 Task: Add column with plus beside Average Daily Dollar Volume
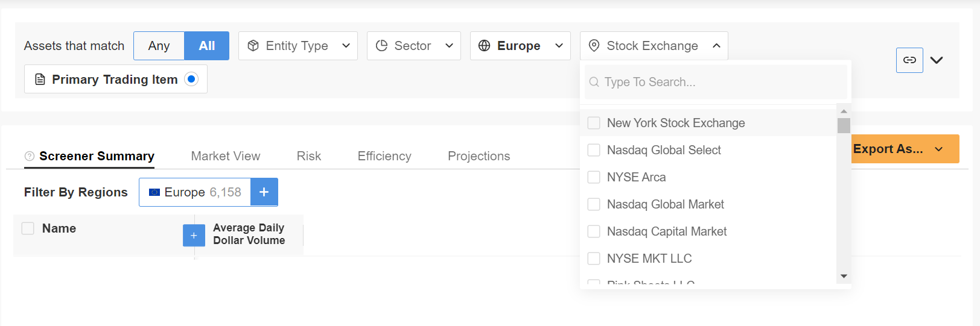click(x=194, y=235)
